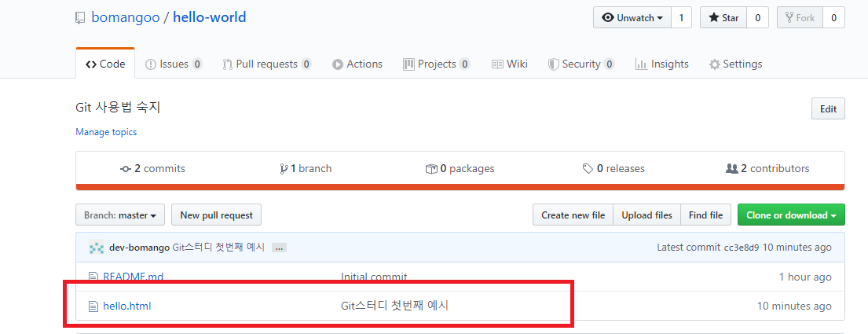Click the stargazers count next to Star
The width and height of the screenshot is (868, 334).
coord(757,18)
